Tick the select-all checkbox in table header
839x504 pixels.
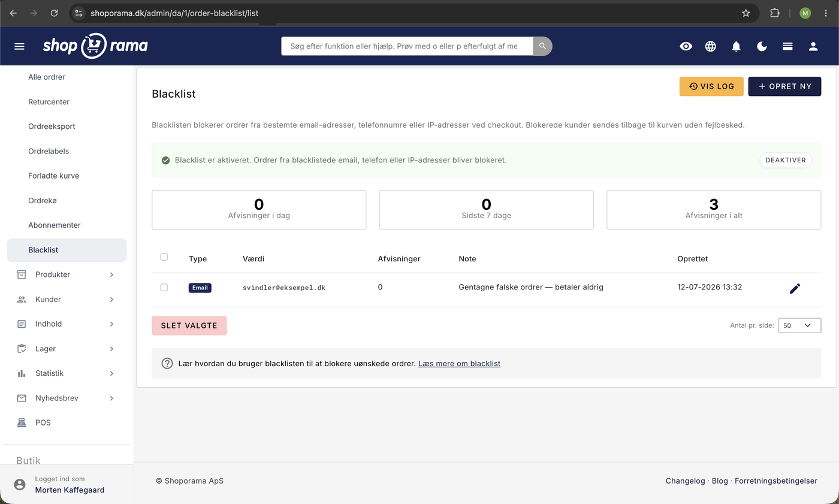click(x=164, y=257)
